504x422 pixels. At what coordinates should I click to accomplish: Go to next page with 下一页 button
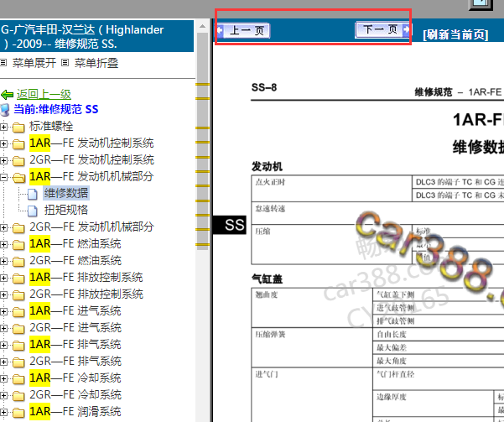click(x=382, y=30)
